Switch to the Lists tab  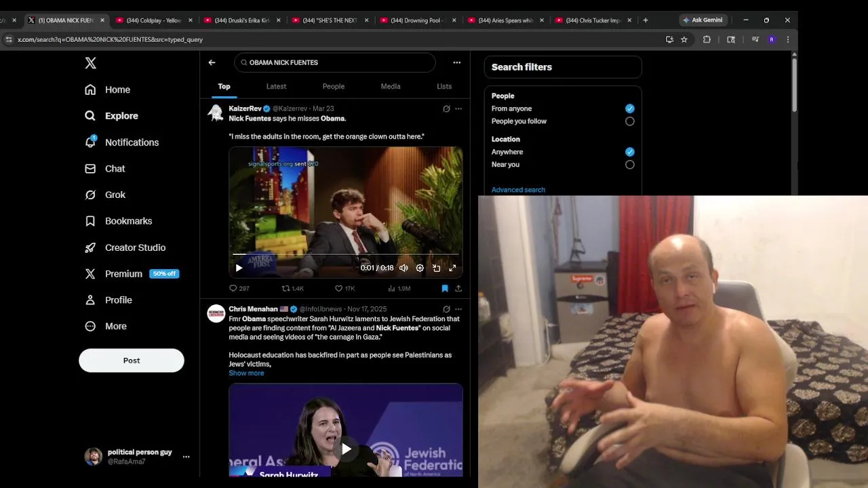click(444, 87)
